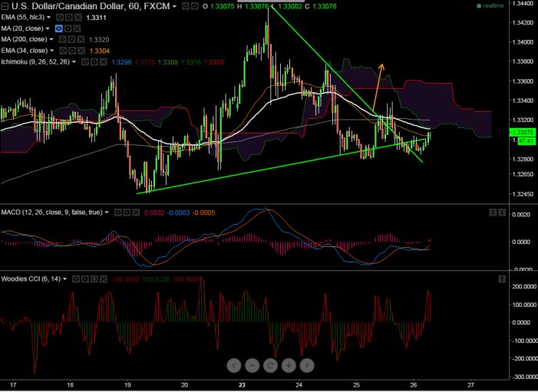Click the blue Ichimoku value 1.3296

pyautogui.click(x=122, y=62)
